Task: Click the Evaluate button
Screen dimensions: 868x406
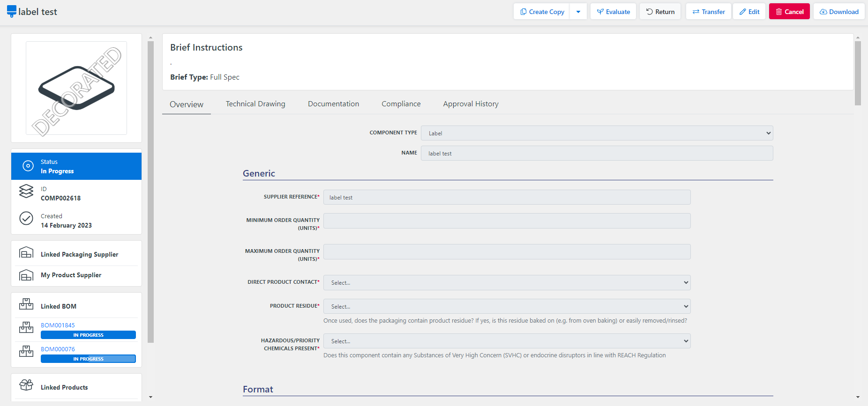Action: coord(613,12)
